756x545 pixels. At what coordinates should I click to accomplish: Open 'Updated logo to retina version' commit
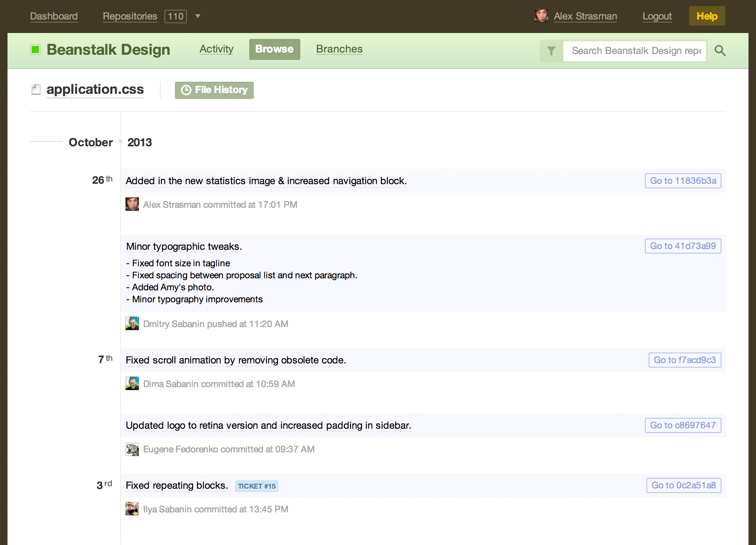pyautogui.click(x=269, y=425)
